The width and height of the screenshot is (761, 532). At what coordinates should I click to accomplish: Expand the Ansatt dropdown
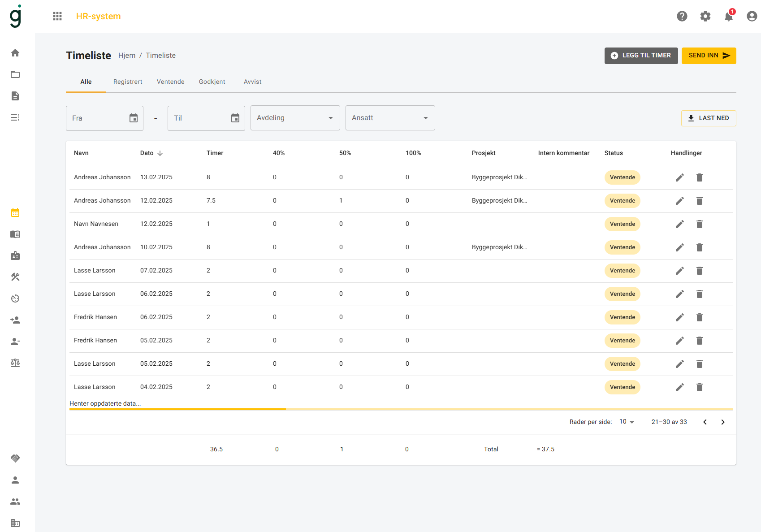pos(390,118)
